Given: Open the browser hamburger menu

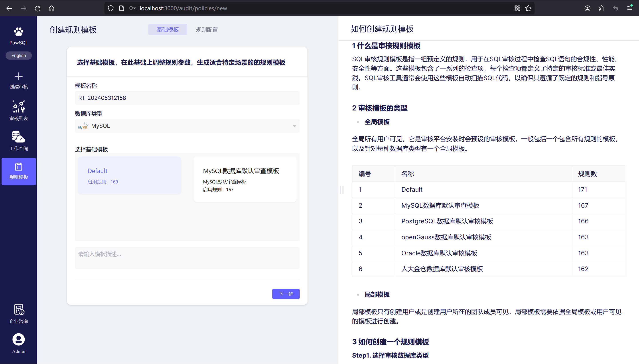Looking at the screenshot, I should 629,8.
